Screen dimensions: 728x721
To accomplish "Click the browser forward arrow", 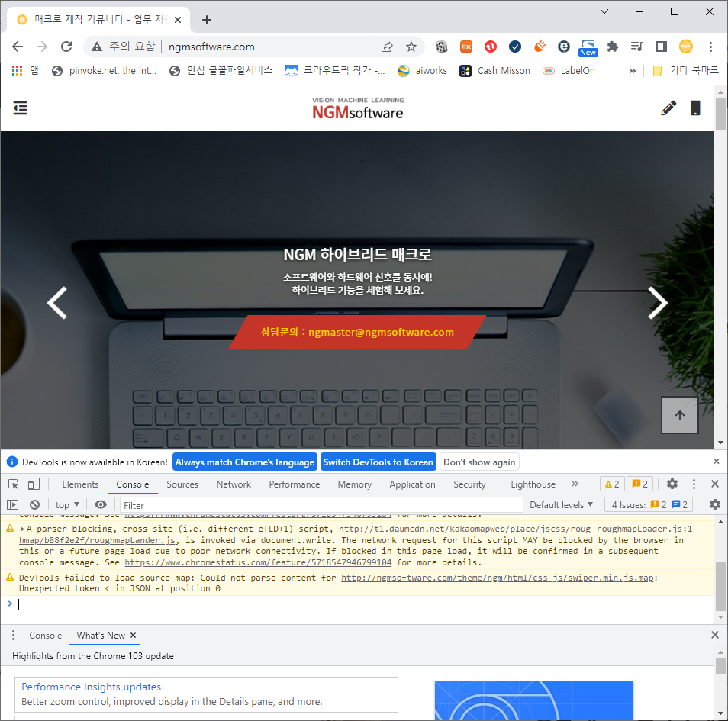I will [x=42, y=47].
